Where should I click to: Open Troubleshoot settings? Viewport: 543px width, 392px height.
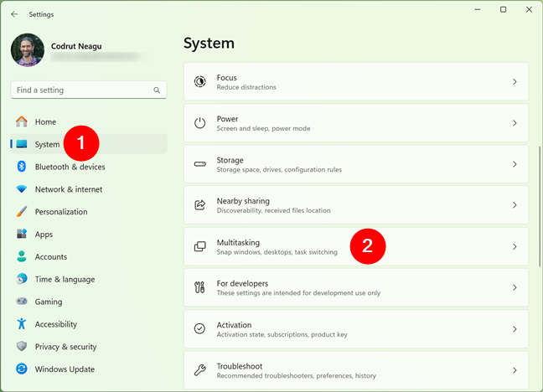(x=356, y=370)
